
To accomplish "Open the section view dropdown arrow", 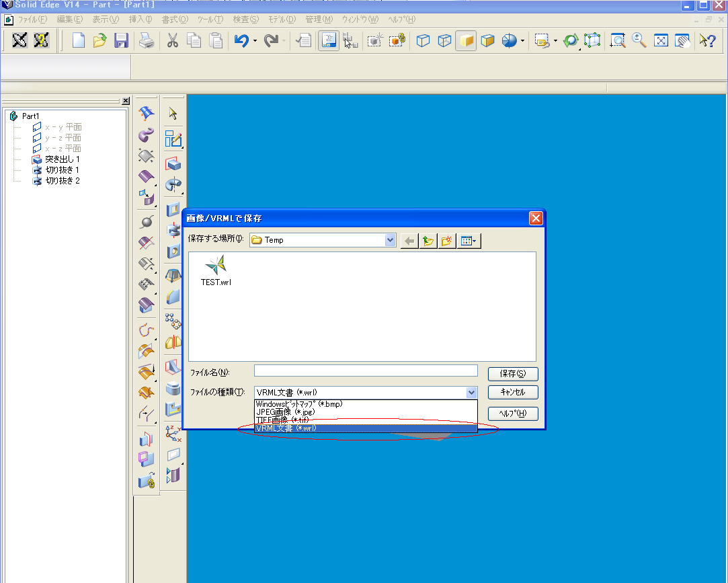I will (523, 41).
